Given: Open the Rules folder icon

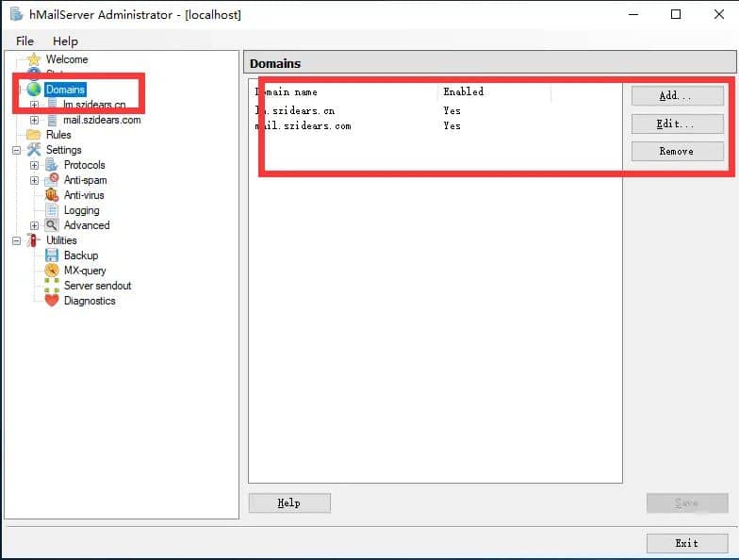Looking at the screenshot, I should pos(35,135).
